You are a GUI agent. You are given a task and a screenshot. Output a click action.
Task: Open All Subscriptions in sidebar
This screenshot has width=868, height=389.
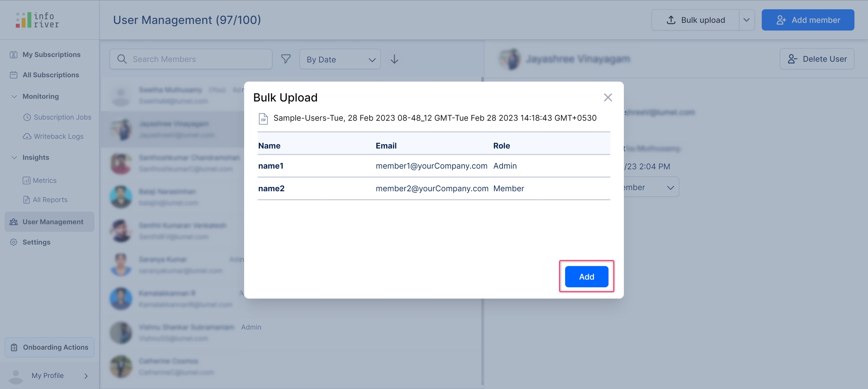[50, 75]
